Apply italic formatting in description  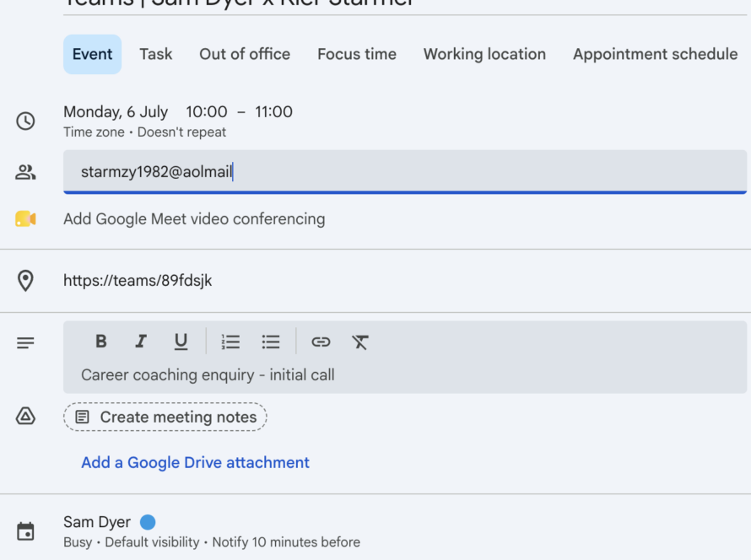(x=141, y=342)
